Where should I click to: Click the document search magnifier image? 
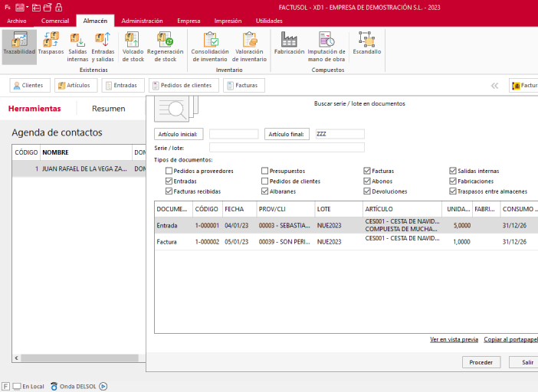tap(176, 109)
